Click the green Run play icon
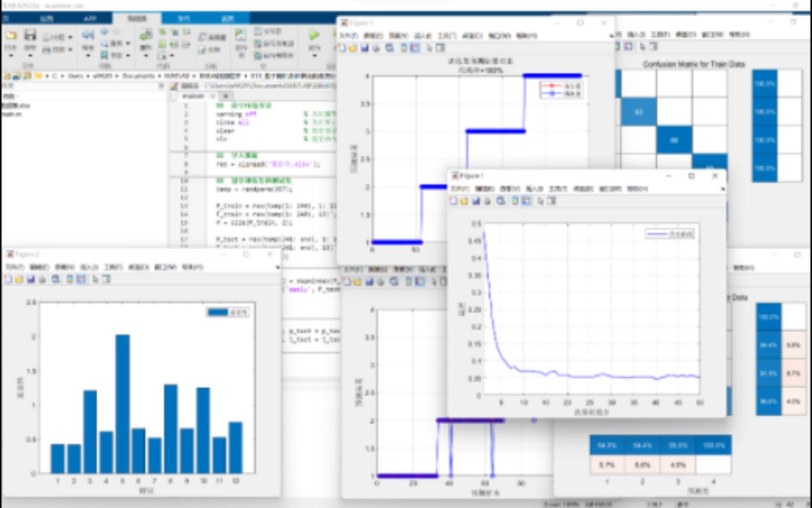812x508 pixels. [x=314, y=34]
